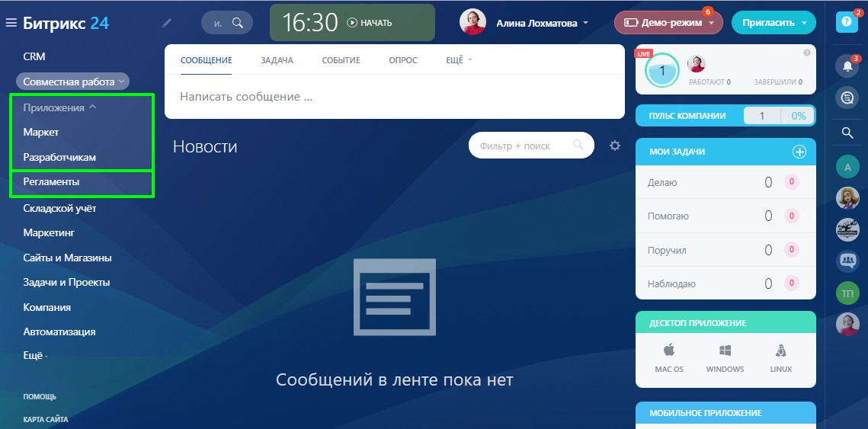Download the Mac OS desktop app
Image resolution: width=868 pixels, height=429 pixels.
[669, 358]
